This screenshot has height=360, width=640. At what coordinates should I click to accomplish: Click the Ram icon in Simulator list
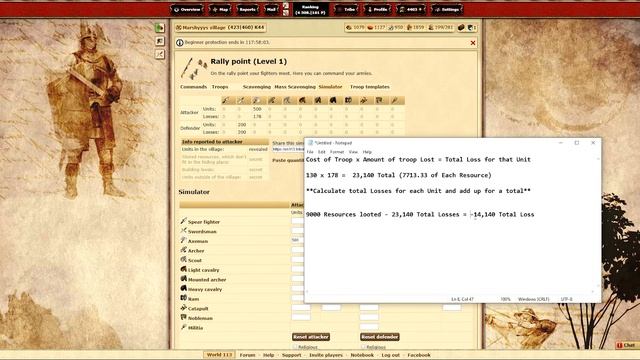[183, 298]
